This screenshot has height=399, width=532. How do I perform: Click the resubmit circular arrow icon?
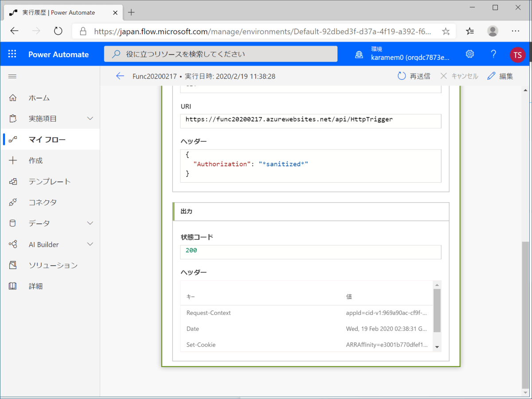(x=402, y=76)
